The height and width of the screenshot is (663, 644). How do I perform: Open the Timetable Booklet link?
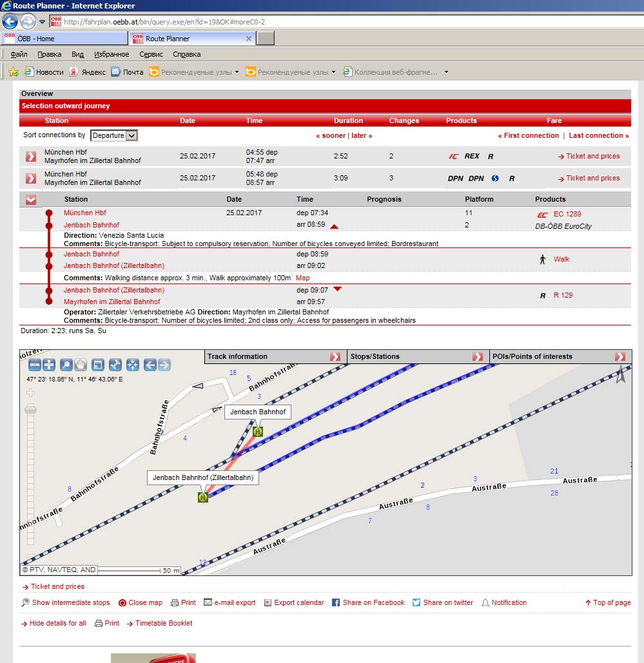pos(159,623)
